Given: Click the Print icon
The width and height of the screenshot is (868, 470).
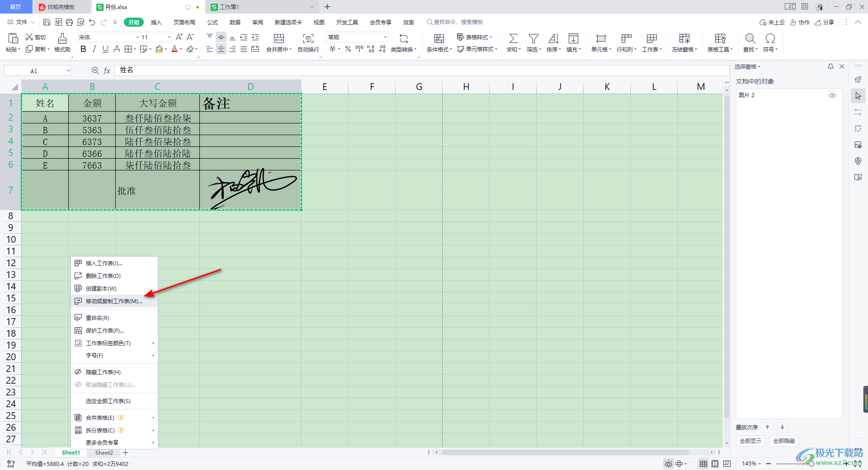Looking at the screenshot, I should pyautogui.click(x=69, y=22).
